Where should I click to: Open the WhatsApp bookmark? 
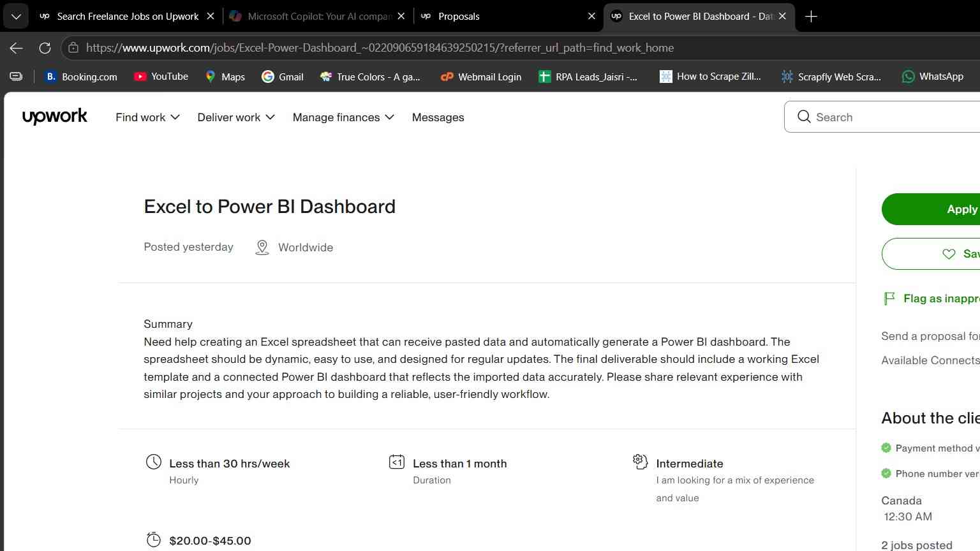(932, 77)
